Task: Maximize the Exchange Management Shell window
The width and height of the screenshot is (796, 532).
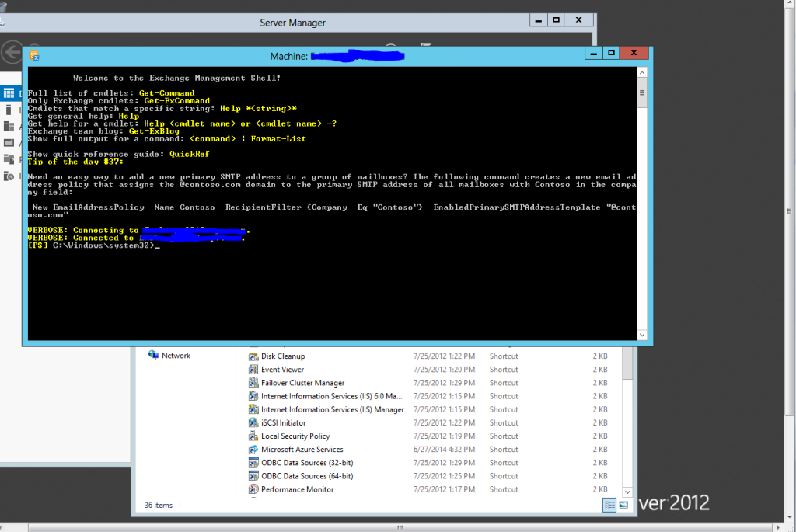Action: (x=611, y=53)
